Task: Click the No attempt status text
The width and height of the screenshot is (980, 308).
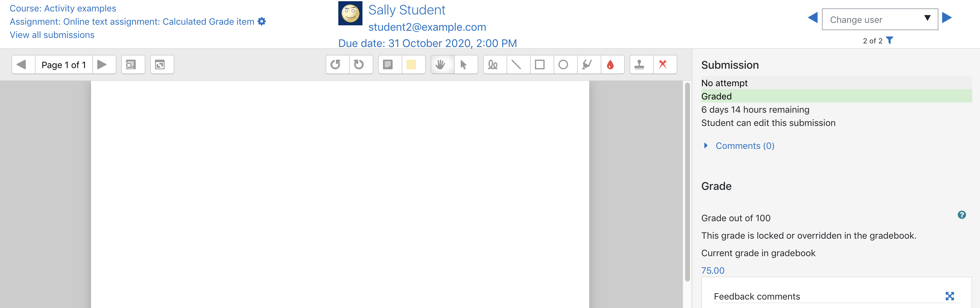Action: (724, 83)
